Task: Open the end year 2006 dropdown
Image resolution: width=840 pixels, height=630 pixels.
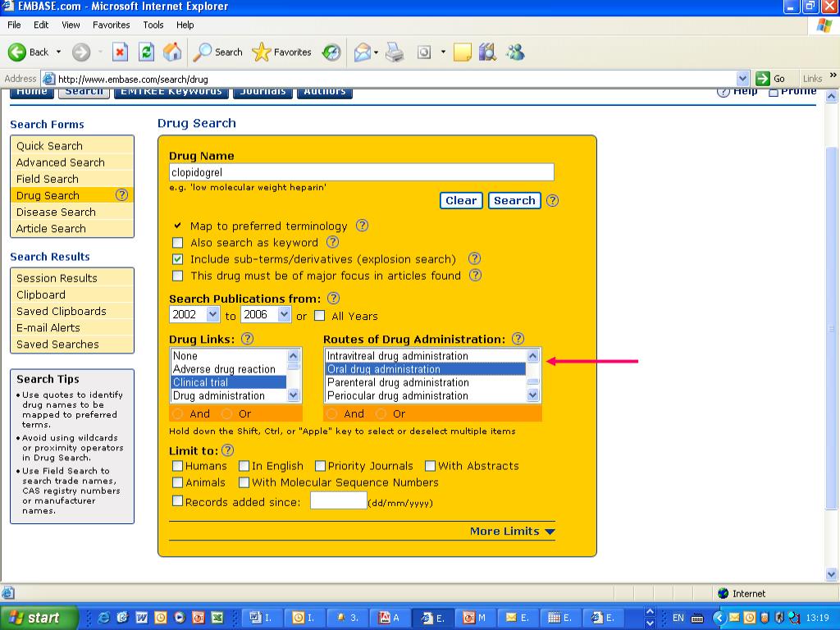Action: 284,314
